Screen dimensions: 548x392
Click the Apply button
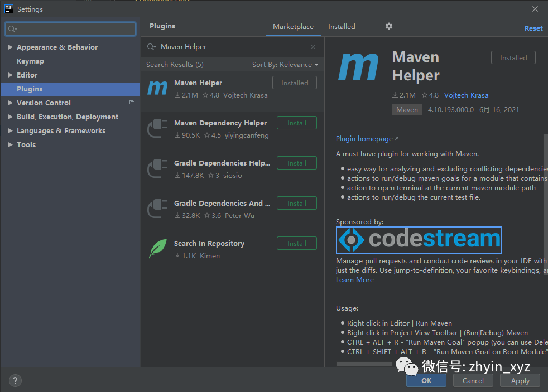click(x=520, y=380)
